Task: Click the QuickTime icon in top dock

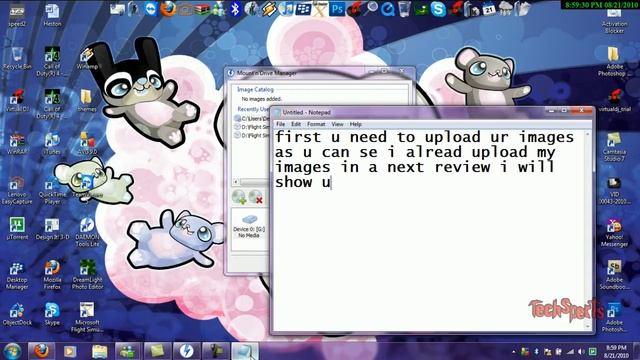Action: click(387, 9)
